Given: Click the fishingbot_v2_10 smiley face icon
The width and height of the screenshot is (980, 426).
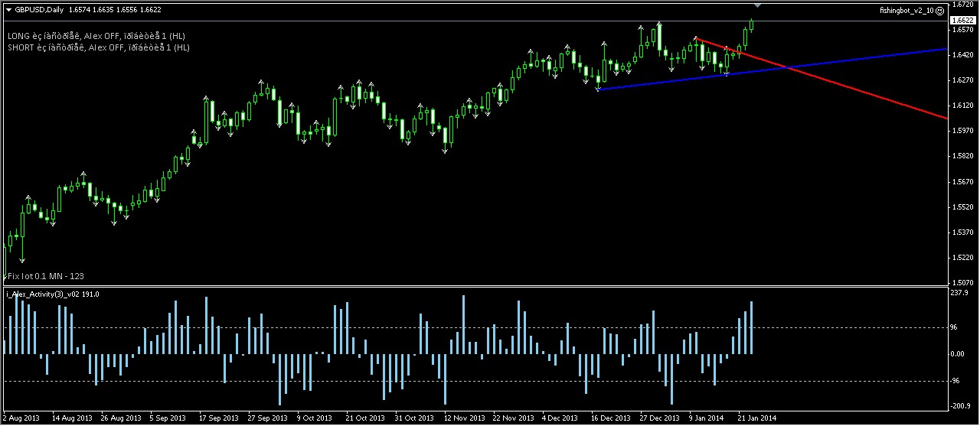Looking at the screenshot, I should (939, 11).
